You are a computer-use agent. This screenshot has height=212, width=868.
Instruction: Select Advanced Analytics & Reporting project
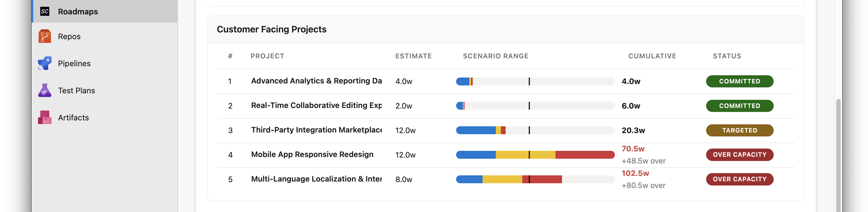316,81
